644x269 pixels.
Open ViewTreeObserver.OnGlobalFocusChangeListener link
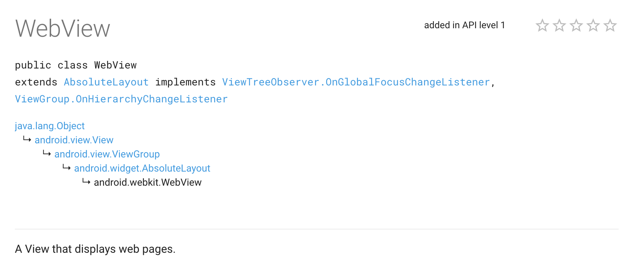click(x=356, y=82)
